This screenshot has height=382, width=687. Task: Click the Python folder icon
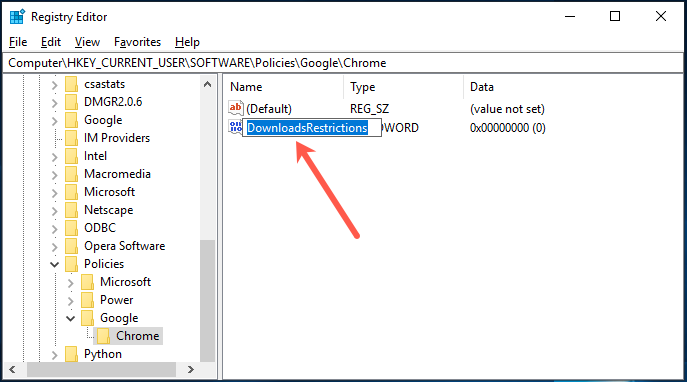(x=71, y=354)
